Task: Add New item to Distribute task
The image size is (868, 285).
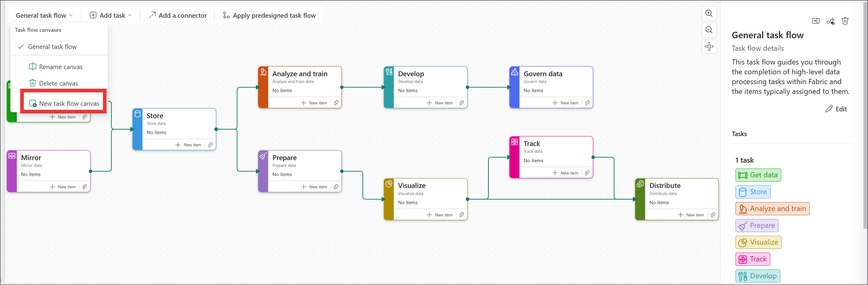Action: [x=691, y=215]
